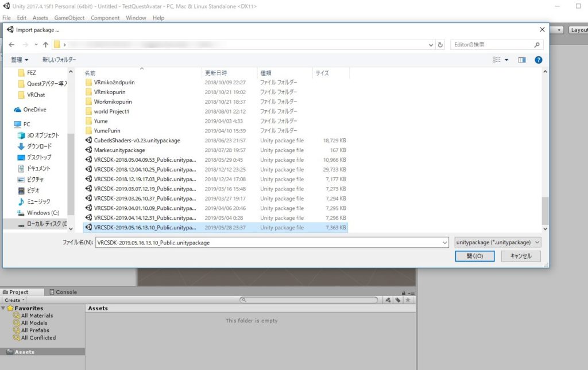Screen dimensions: 588x370
Task: Expand the 整理 organize dropdown
Action: point(20,60)
